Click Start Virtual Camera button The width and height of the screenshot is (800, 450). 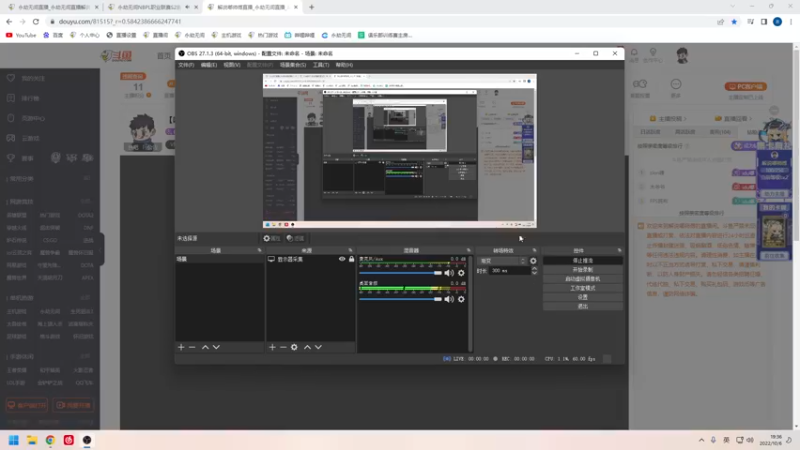583,279
